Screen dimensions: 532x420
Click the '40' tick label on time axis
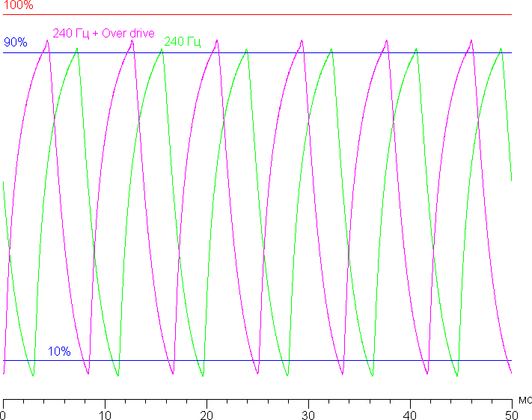[410, 416]
